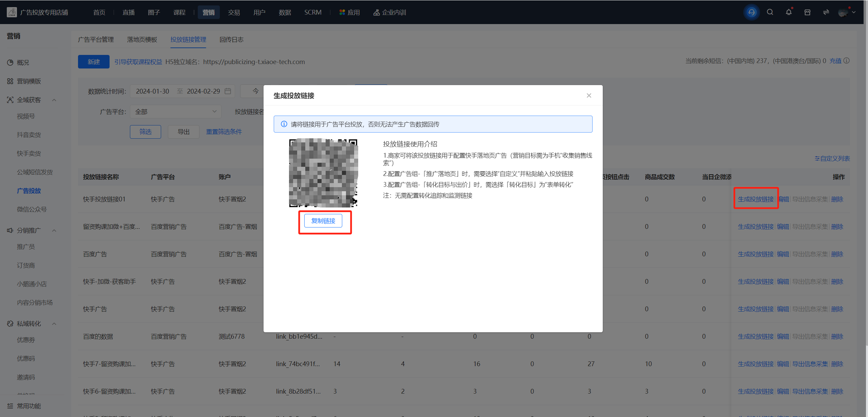Click the end date 2024-02-29 field
Viewport: 868px width, 417px height.
pyautogui.click(x=204, y=91)
